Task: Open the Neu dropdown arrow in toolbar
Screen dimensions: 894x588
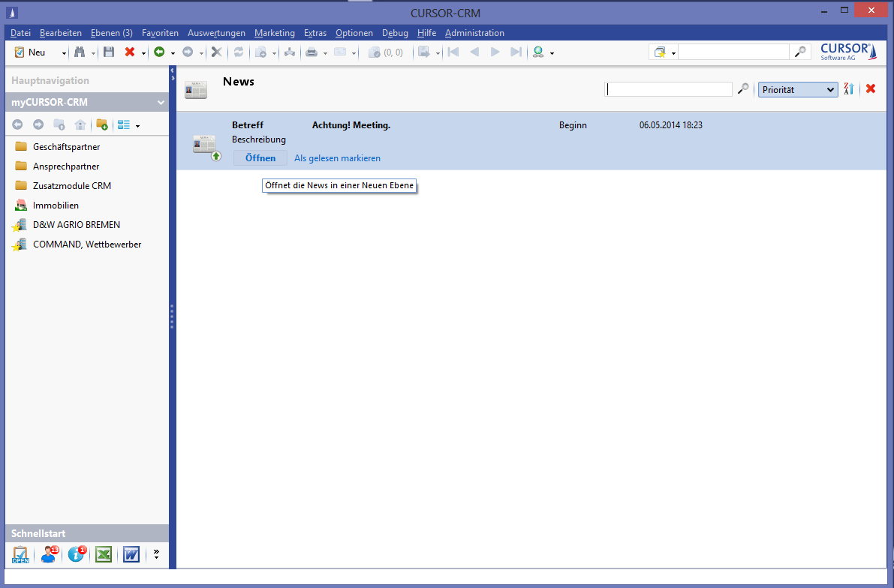Action: [64, 53]
